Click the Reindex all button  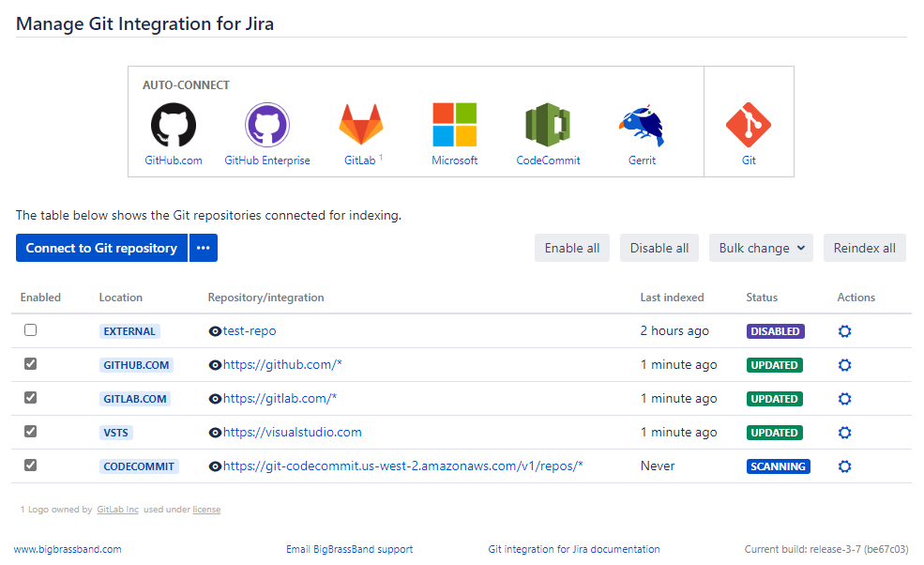[865, 249]
